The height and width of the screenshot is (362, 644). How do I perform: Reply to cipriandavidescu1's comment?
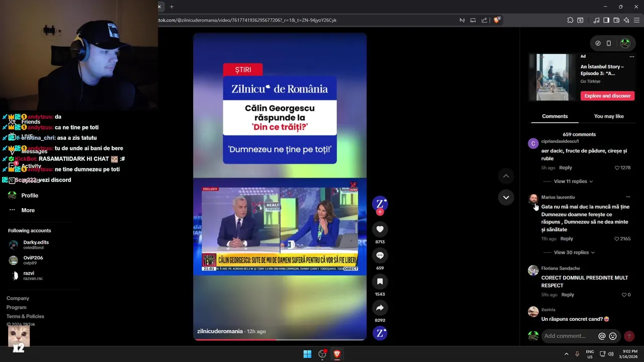[565, 168]
